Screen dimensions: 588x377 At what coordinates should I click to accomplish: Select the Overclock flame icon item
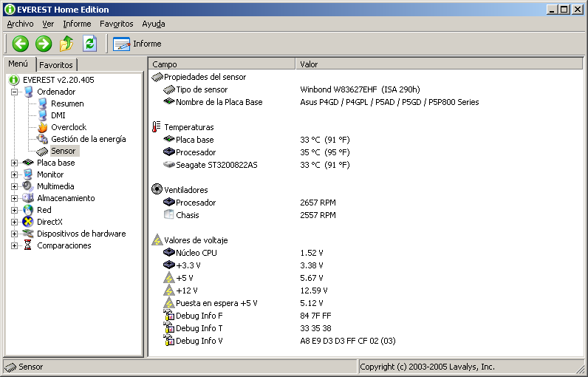pyautogui.click(x=68, y=127)
